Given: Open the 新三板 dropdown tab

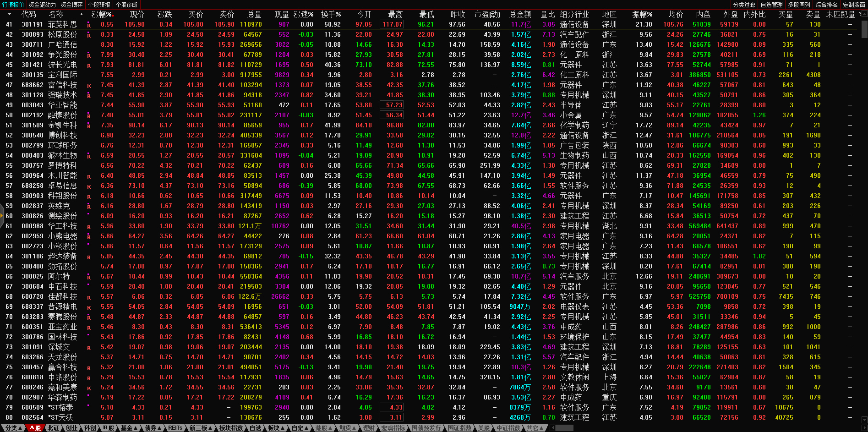Looking at the screenshot, I should 201,428.
